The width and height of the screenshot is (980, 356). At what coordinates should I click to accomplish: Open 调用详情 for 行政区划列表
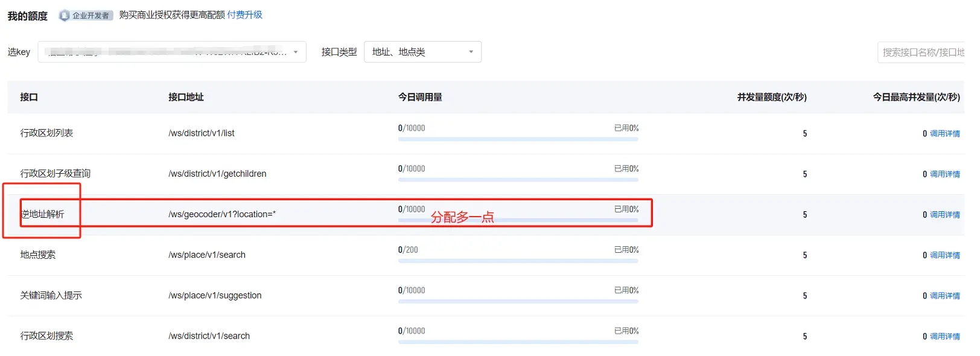944,134
